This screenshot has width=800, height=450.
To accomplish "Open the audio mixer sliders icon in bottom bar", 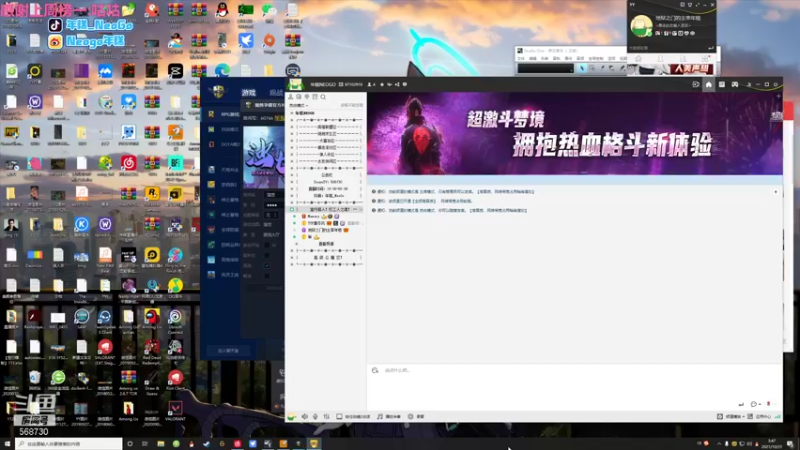I will pyautogui.click(x=327, y=417).
